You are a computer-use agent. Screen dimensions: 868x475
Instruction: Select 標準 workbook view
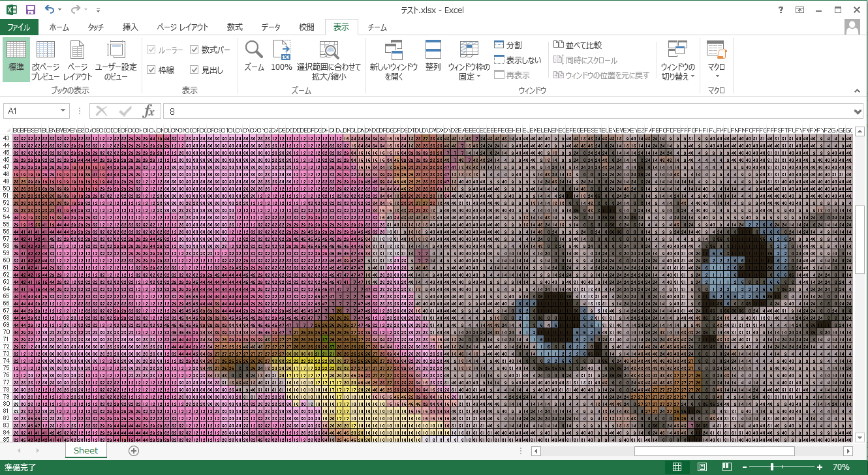(16, 59)
